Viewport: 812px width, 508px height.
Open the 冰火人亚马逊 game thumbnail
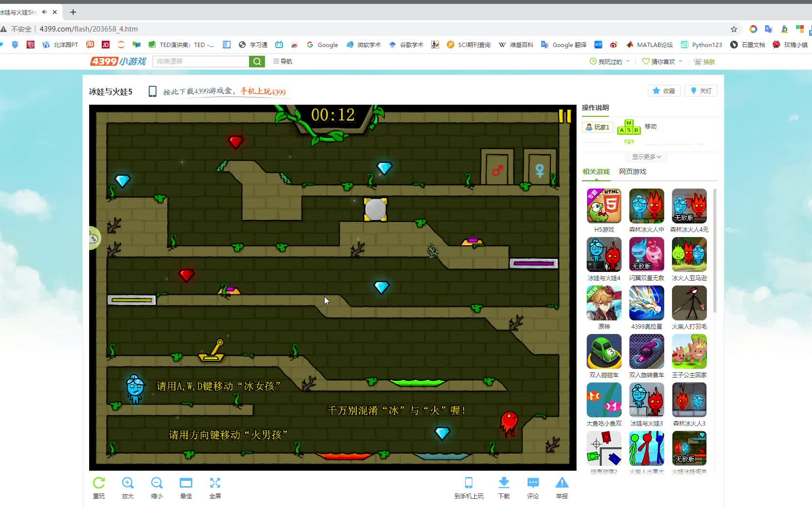(689, 254)
